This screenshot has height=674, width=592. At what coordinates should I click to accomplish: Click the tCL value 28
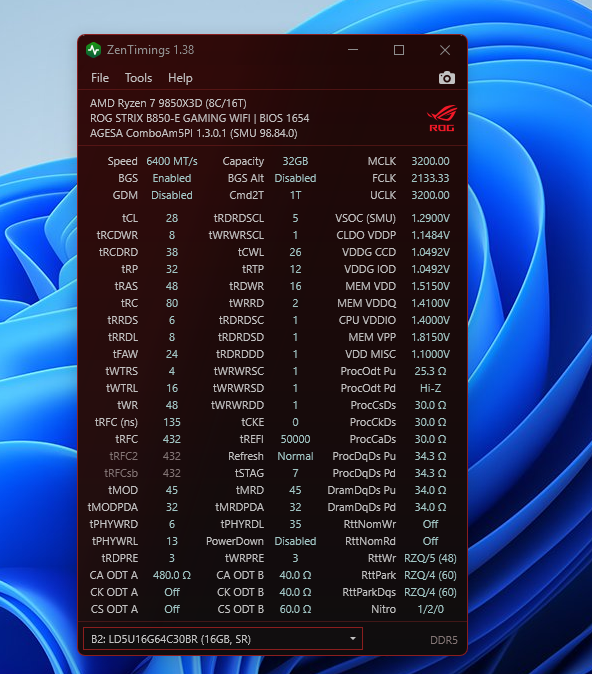pyautogui.click(x=172, y=218)
